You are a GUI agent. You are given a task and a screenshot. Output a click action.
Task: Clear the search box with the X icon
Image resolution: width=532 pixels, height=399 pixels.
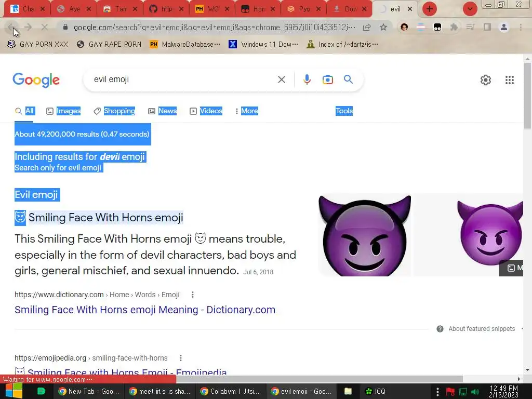click(282, 79)
